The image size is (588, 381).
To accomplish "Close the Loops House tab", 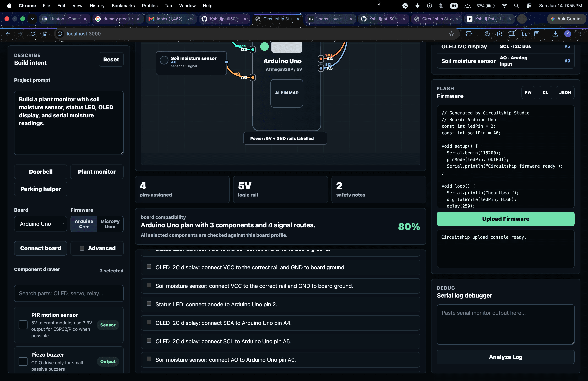I will point(351,19).
